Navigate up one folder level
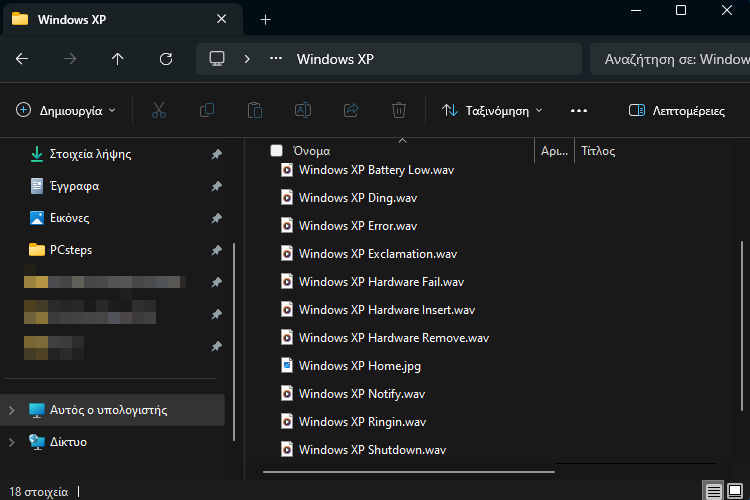 118,59
